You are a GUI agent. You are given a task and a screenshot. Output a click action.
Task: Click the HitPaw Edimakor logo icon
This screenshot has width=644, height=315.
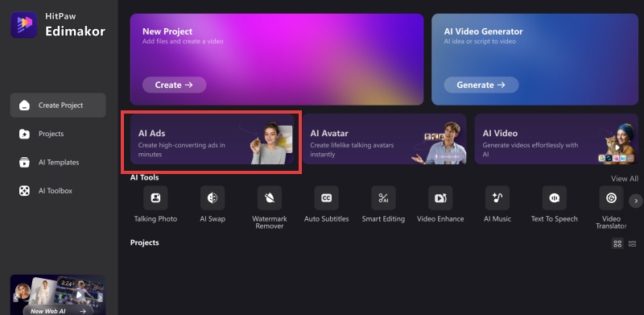click(x=24, y=25)
